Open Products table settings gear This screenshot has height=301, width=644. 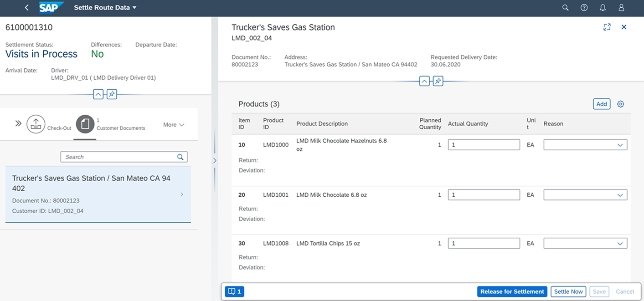pos(620,104)
